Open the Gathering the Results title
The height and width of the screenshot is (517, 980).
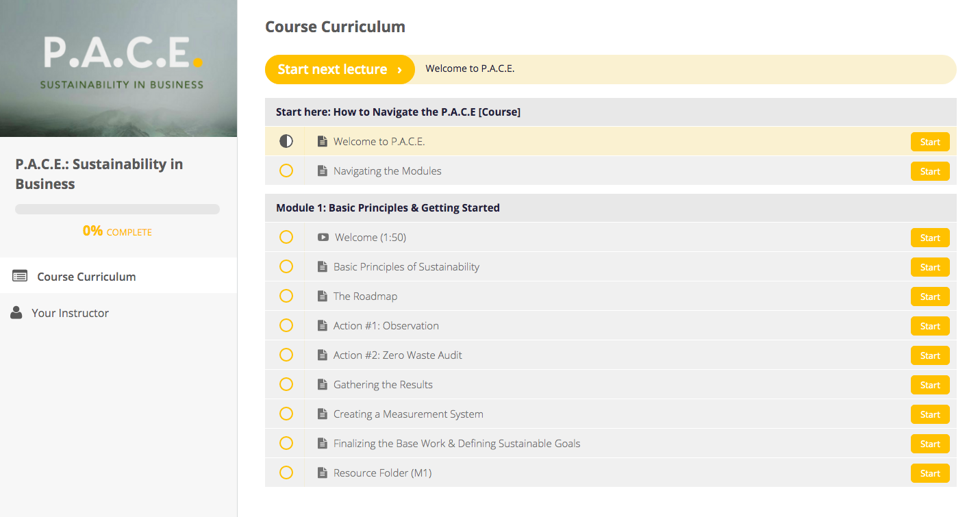click(383, 385)
